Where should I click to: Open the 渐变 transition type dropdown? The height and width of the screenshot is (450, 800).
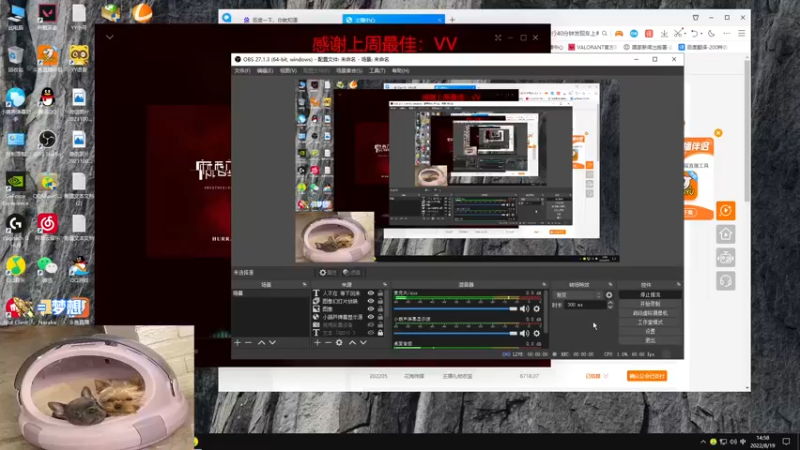point(578,295)
